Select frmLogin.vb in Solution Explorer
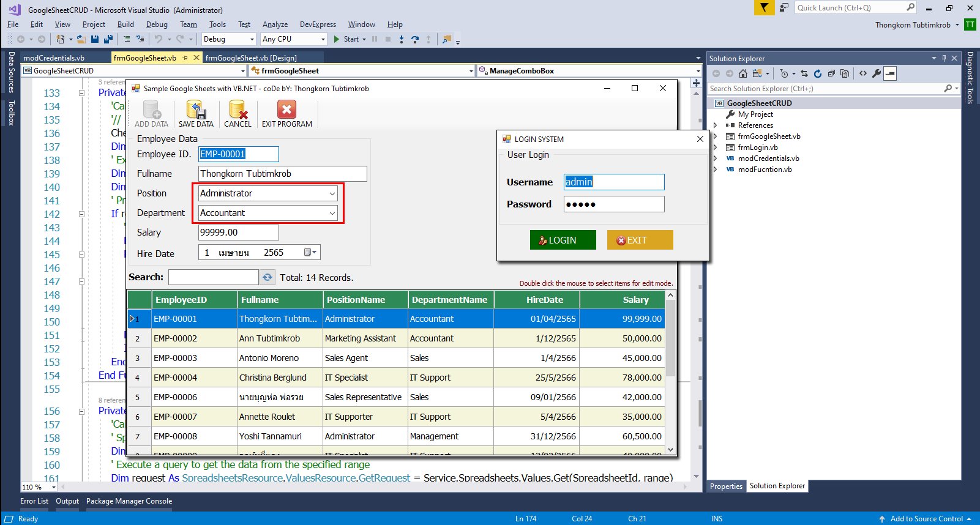Viewport: 980px width, 525px height. [x=758, y=147]
